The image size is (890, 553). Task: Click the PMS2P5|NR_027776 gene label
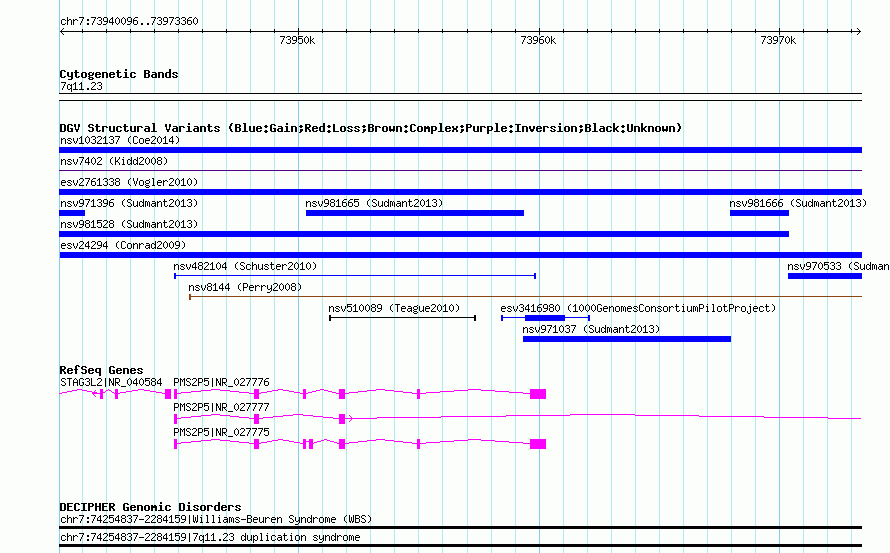[x=221, y=383]
